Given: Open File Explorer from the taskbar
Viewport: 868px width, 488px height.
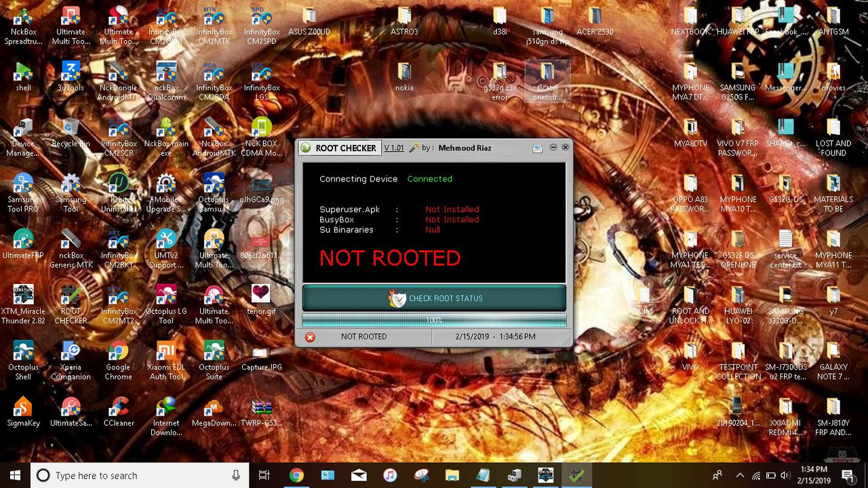Looking at the screenshot, I should pyautogui.click(x=452, y=476).
